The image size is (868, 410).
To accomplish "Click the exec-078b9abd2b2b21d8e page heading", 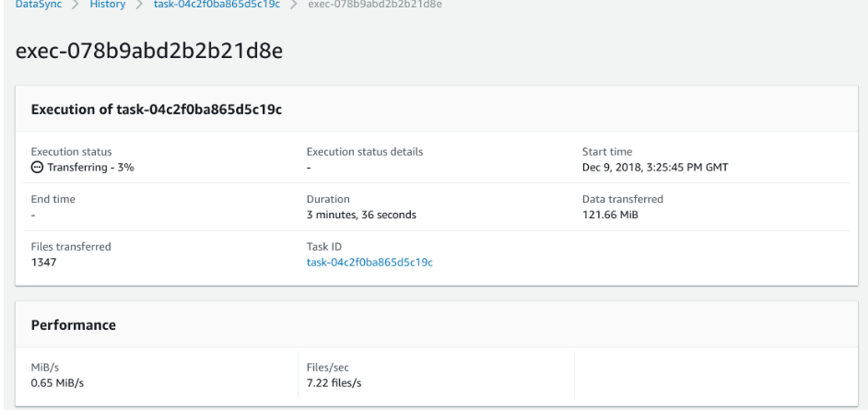I will click(x=149, y=52).
